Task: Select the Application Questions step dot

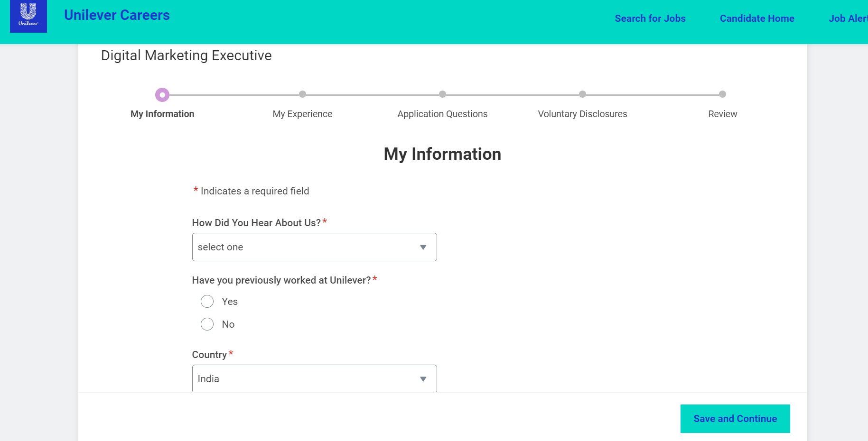Action: (x=442, y=94)
